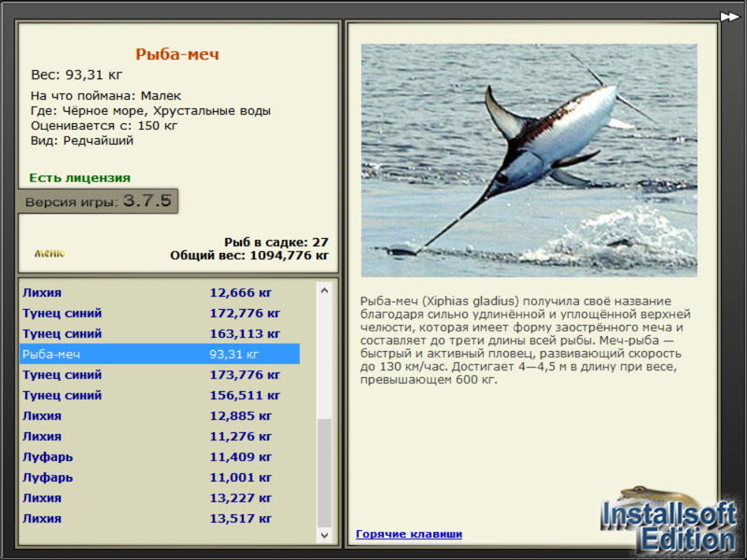The height and width of the screenshot is (560, 747).
Task: Select the highlighted Рыба-меч 93,31 кг row
Action: click(160, 354)
